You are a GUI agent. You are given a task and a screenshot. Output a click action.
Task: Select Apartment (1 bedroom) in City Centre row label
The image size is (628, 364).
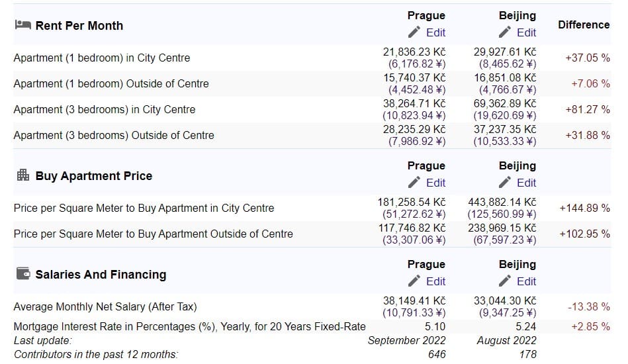[x=101, y=58]
